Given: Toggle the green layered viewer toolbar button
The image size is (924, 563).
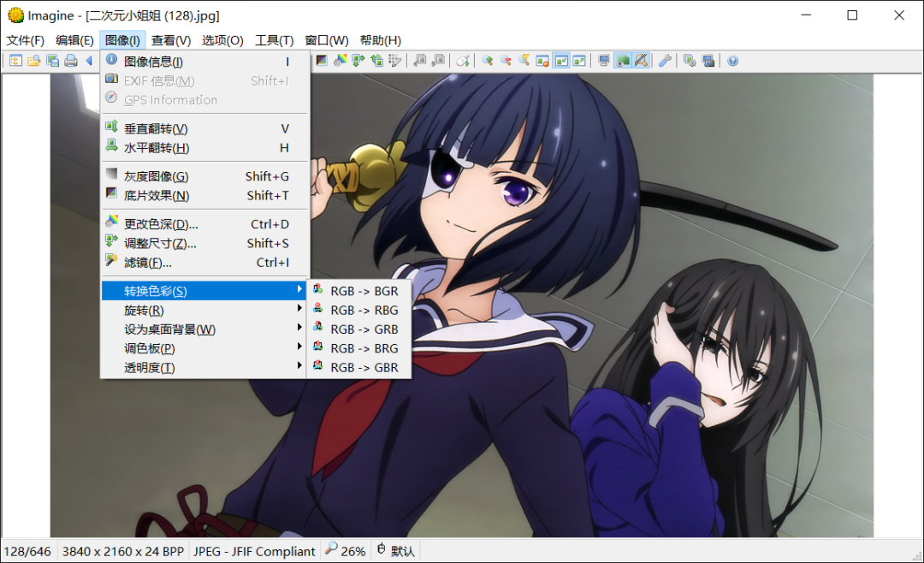Looking at the screenshot, I should 622,61.
